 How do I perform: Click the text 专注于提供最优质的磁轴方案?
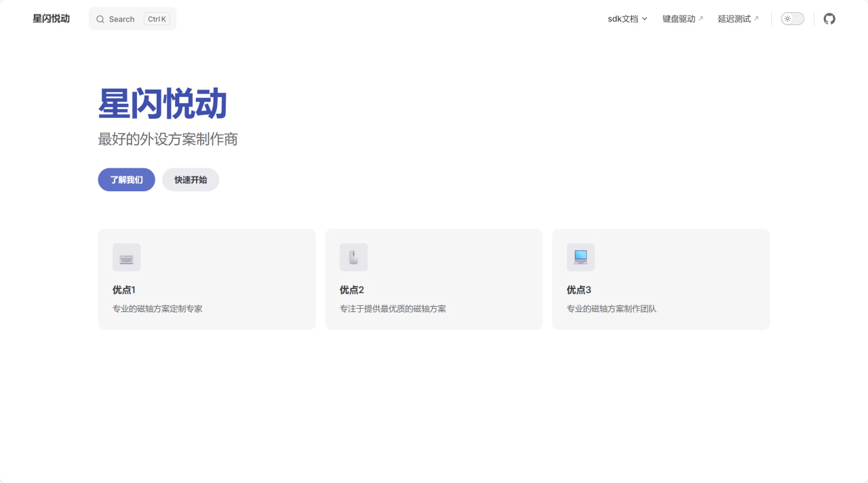tap(393, 309)
